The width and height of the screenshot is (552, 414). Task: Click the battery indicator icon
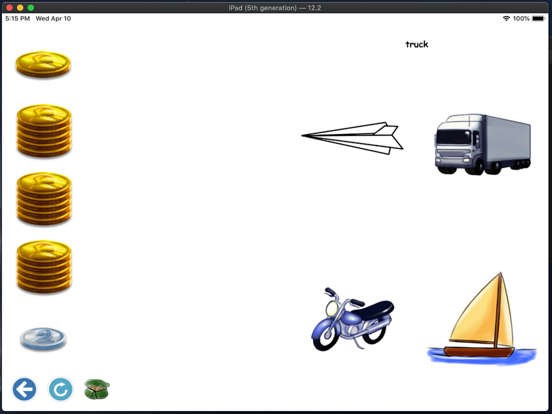539,18
